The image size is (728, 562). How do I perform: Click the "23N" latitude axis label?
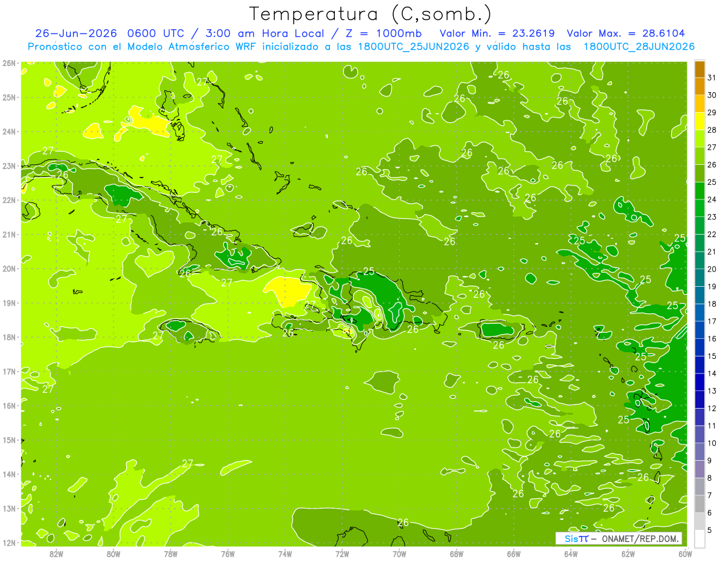(9, 166)
